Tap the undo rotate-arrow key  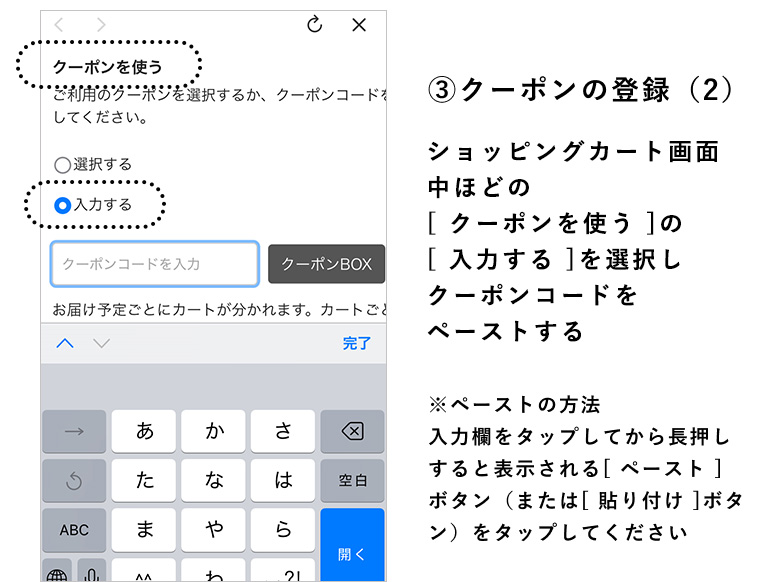click(x=74, y=480)
